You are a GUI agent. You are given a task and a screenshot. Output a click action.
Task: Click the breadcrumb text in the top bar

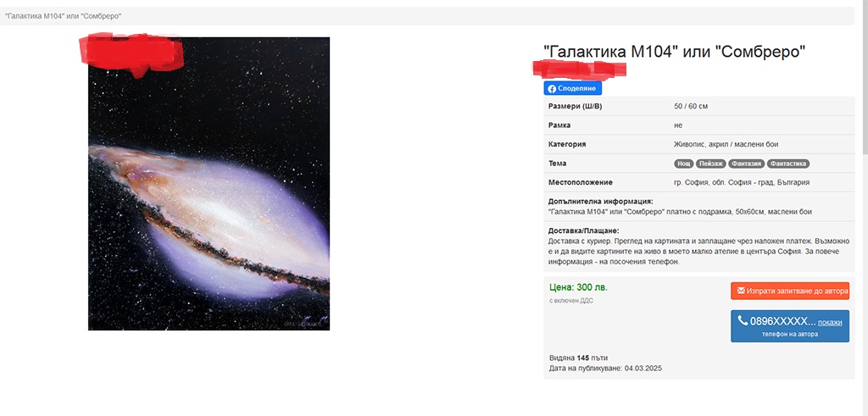[63, 16]
